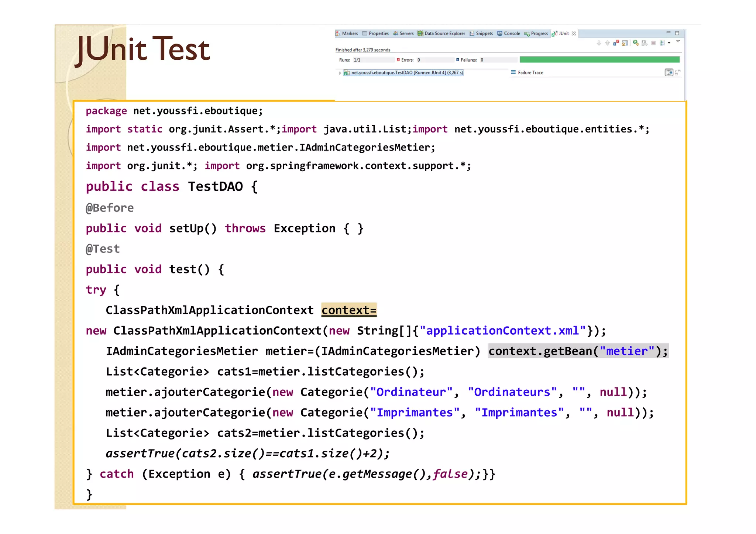The height and width of the screenshot is (534, 756).
Task: Click the red Errors indicator icon
Action: (x=398, y=59)
